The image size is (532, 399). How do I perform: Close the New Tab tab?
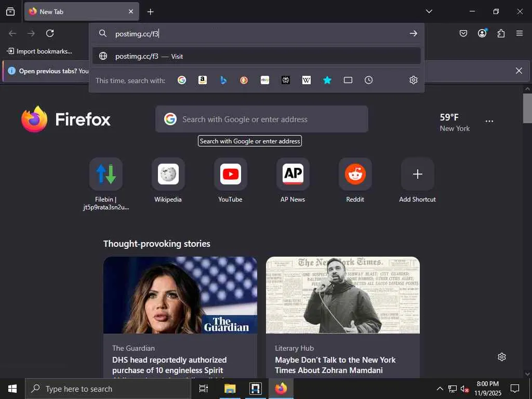(131, 11)
